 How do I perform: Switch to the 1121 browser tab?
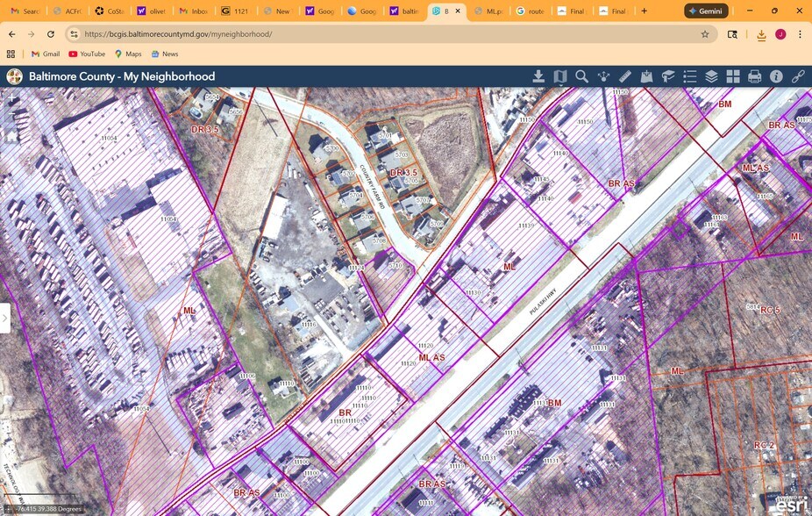(235, 11)
